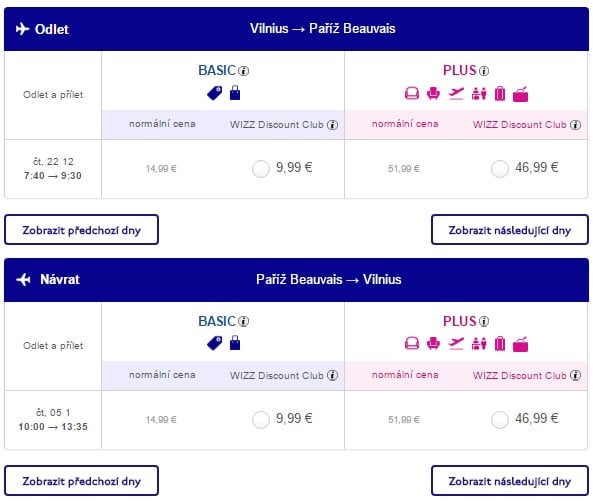Image resolution: width=593 pixels, height=501 pixels.
Task: Click Zobrazit následující dny for return flight
Action: click(x=510, y=481)
